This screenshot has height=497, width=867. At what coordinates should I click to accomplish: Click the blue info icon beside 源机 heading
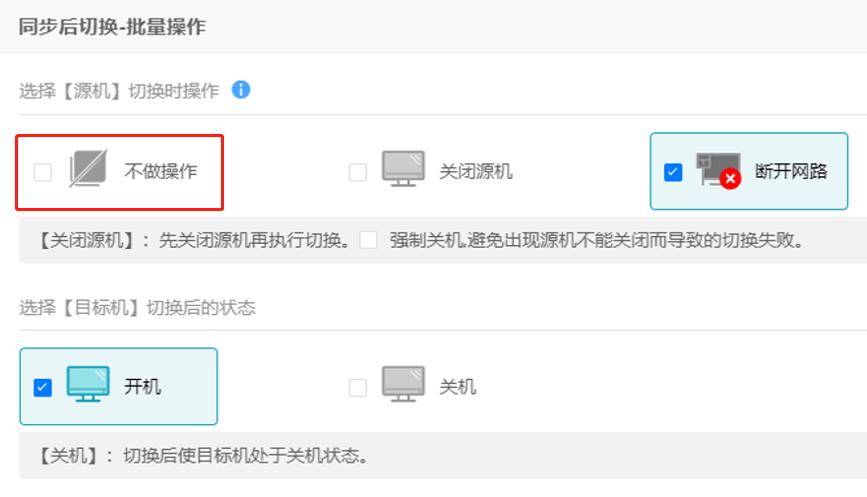(x=241, y=90)
